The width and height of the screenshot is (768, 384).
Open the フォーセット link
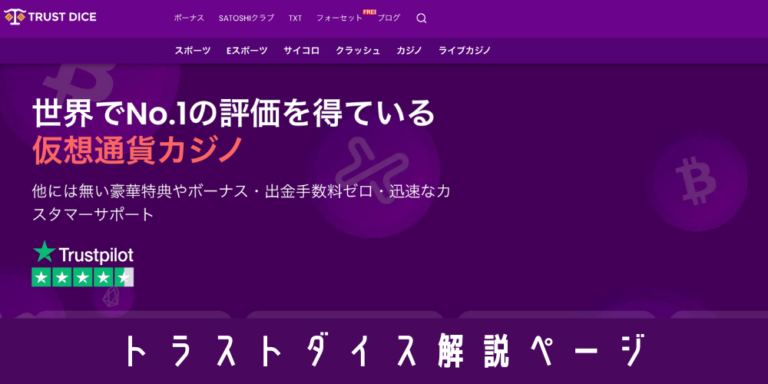[x=339, y=18]
